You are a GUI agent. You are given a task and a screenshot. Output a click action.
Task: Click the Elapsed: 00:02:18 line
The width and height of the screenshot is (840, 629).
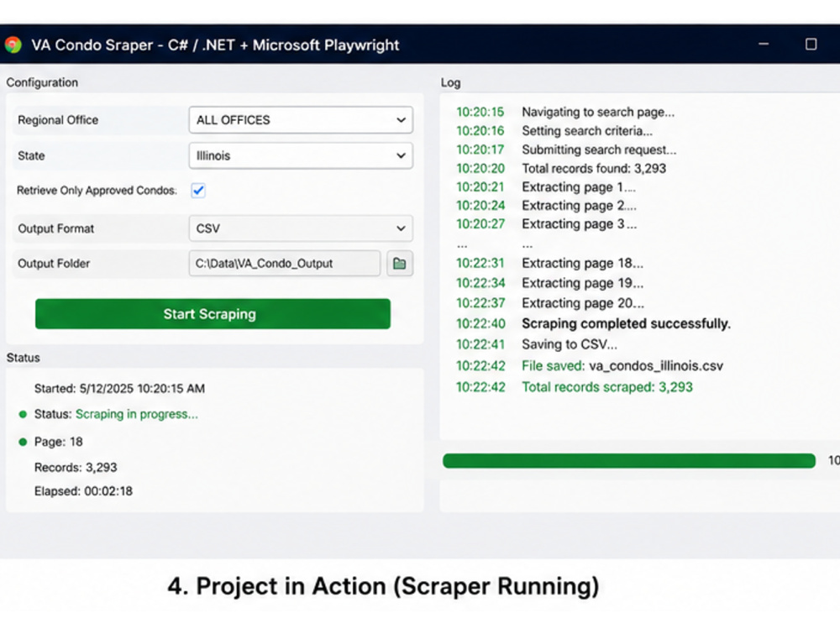(x=83, y=491)
